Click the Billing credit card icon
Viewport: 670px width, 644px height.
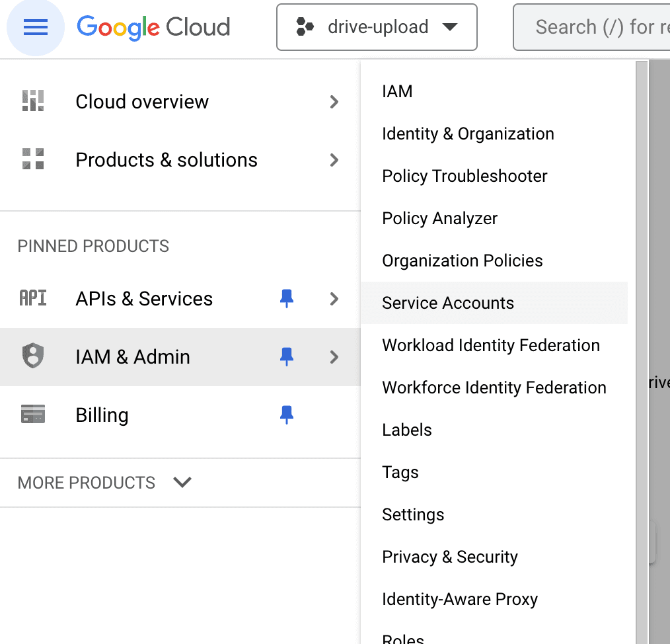coord(33,414)
